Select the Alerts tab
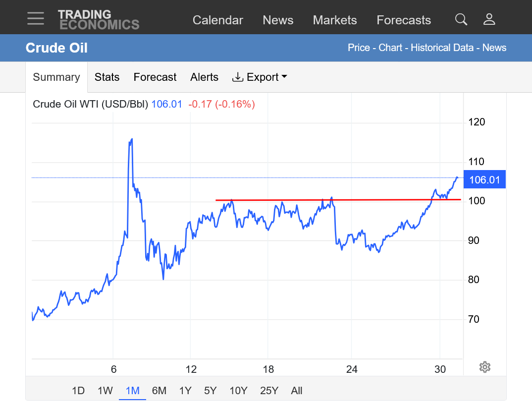 tap(204, 77)
